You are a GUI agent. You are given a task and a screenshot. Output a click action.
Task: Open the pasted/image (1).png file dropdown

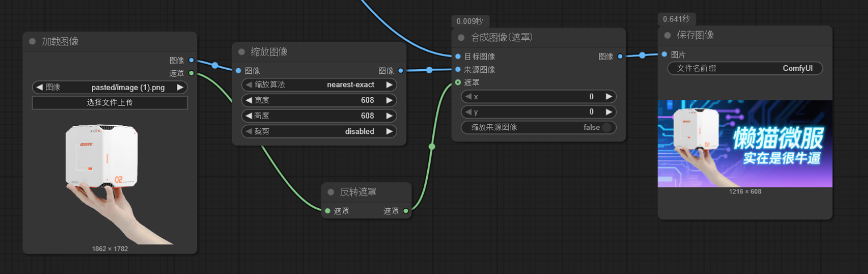(x=110, y=87)
